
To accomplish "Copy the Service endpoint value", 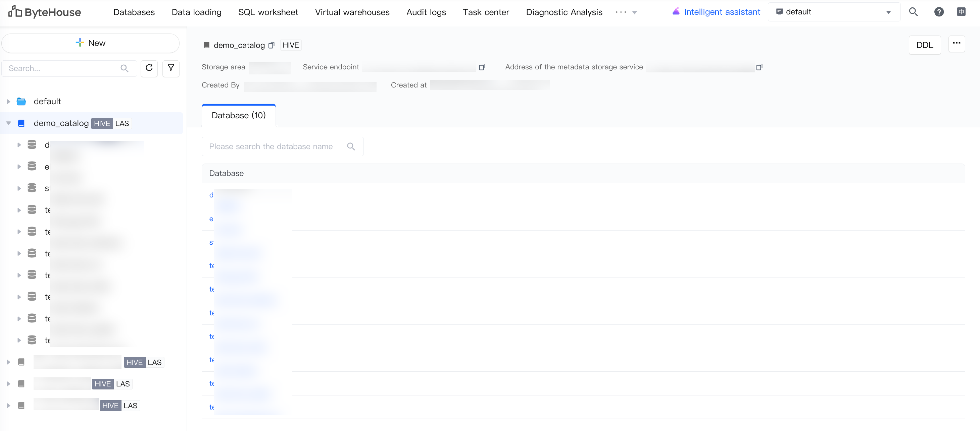I will (482, 67).
